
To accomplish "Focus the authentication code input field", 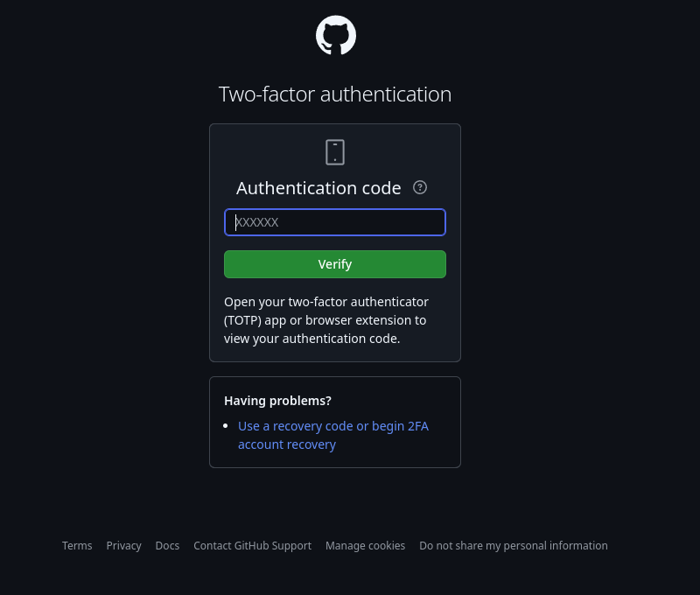I will click(x=335, y=222).
